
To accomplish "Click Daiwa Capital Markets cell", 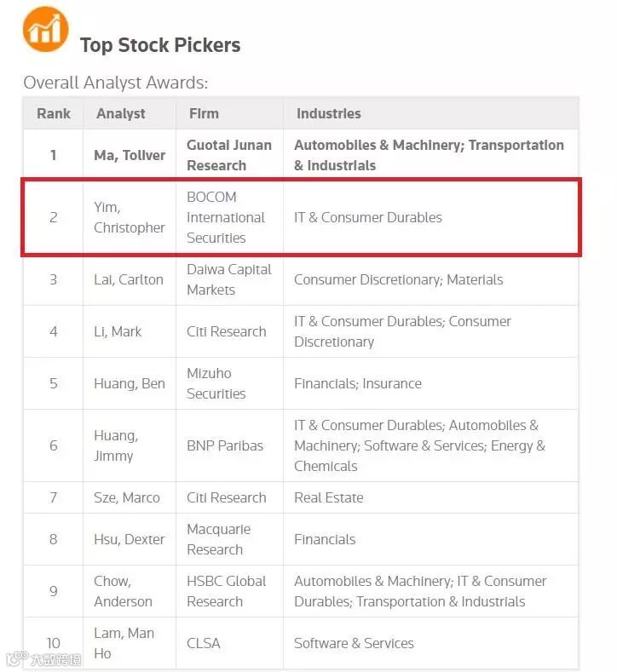I will [228, 279].
